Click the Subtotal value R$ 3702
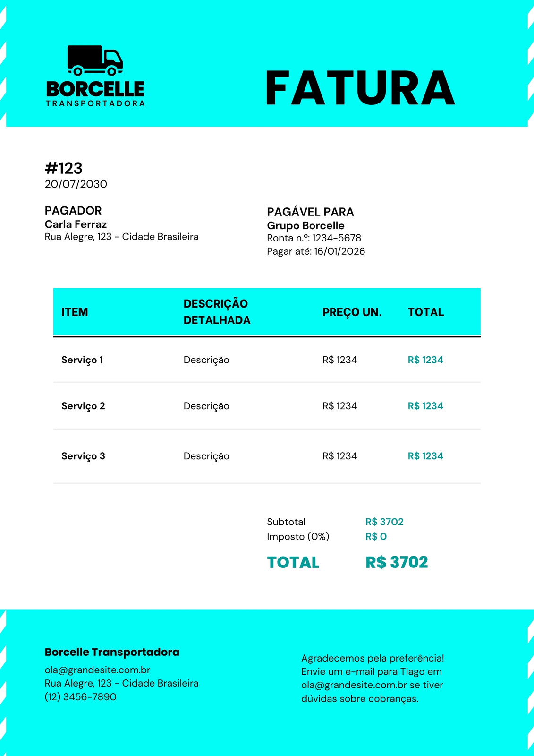Image resolution: width=534 pixels, height=756 pixels. pos(384,522)
